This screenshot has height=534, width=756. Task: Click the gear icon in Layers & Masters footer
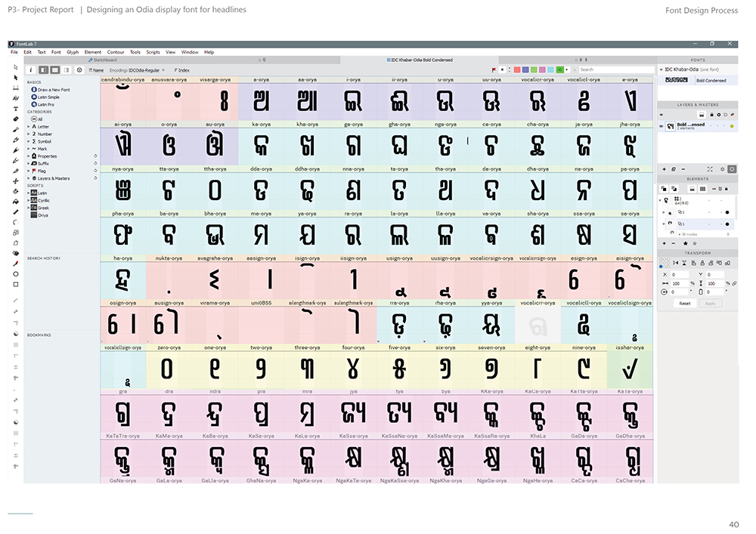pos(722,169)
